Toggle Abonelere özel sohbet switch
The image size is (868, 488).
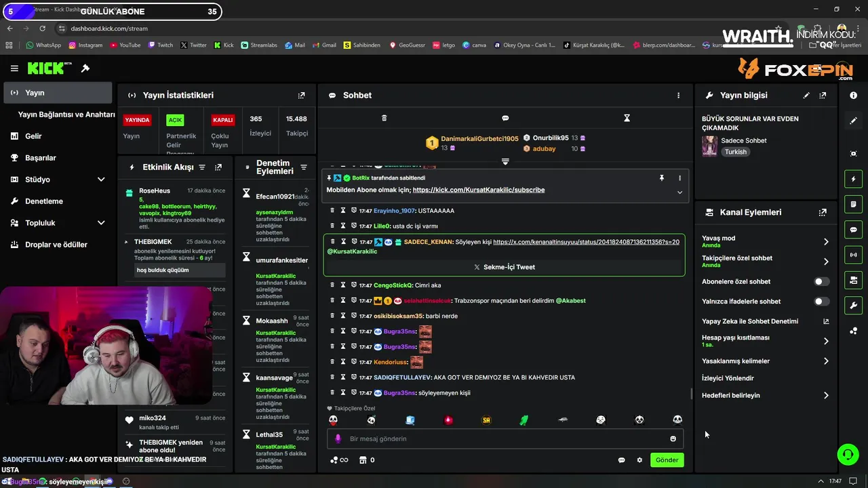(821, 281)
